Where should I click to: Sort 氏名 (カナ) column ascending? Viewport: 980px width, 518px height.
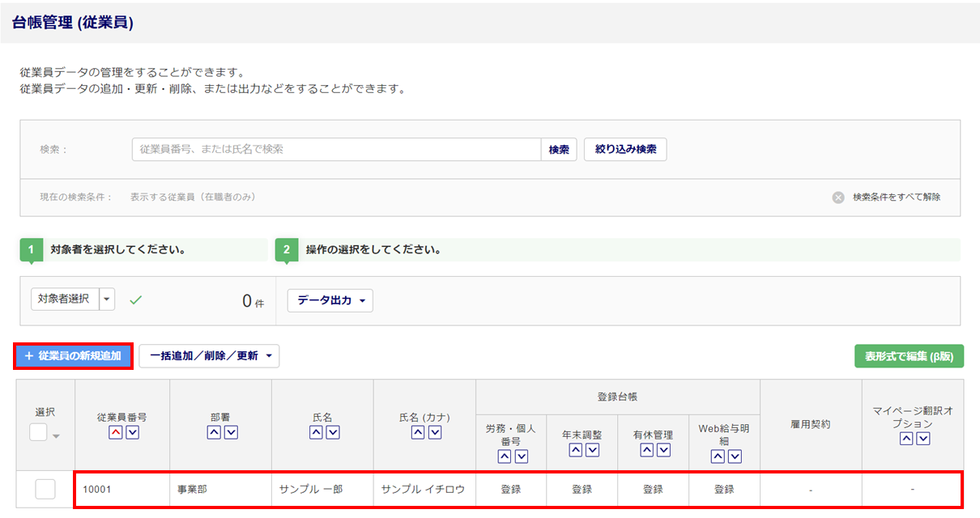point(418,433)
